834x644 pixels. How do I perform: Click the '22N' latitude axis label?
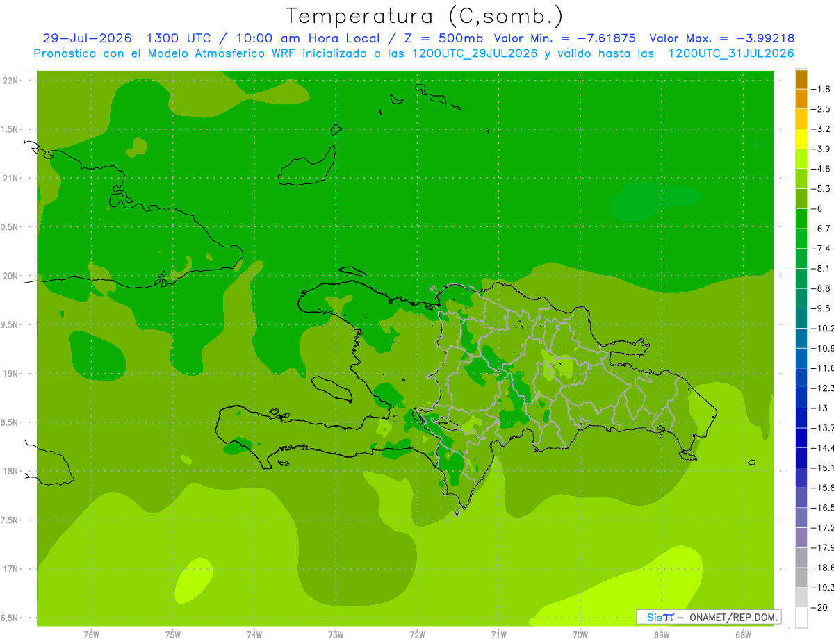[11, 81]
